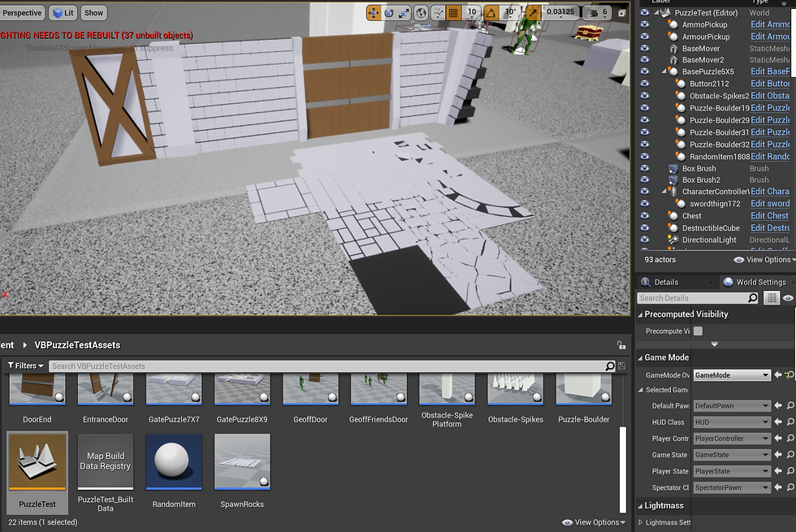Viewport: 796px width, 532px height.
Task: Toggle world/local coordinate system globe icon
Action: (x=421, y=13)
